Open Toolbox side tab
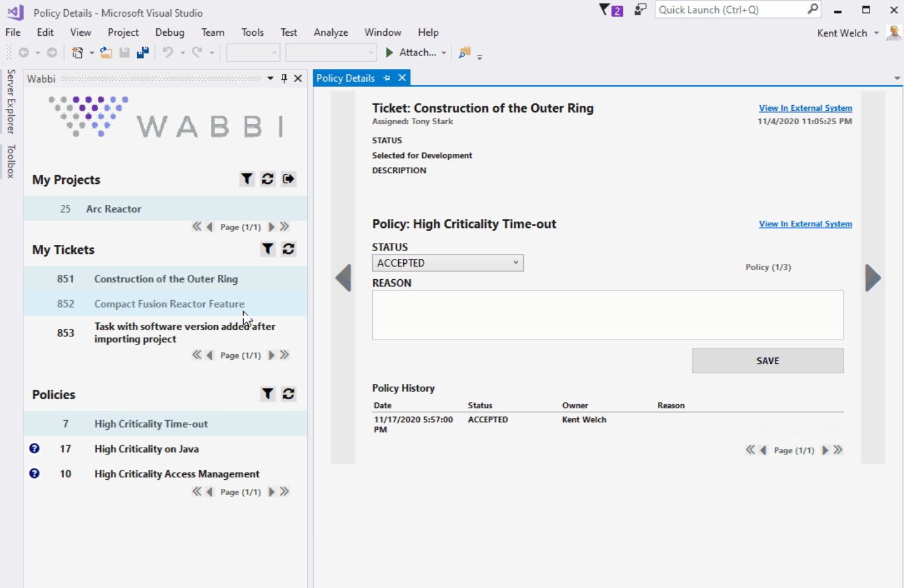904x588 pixels. point(10,161)
